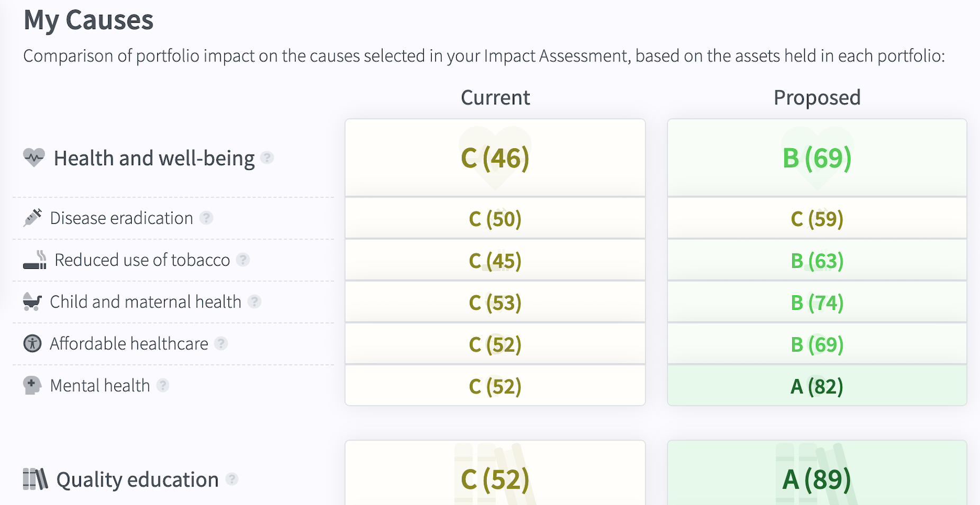Click the Child and maternal health stroller icon
The image size is (980, 505).
coord(32,302)
